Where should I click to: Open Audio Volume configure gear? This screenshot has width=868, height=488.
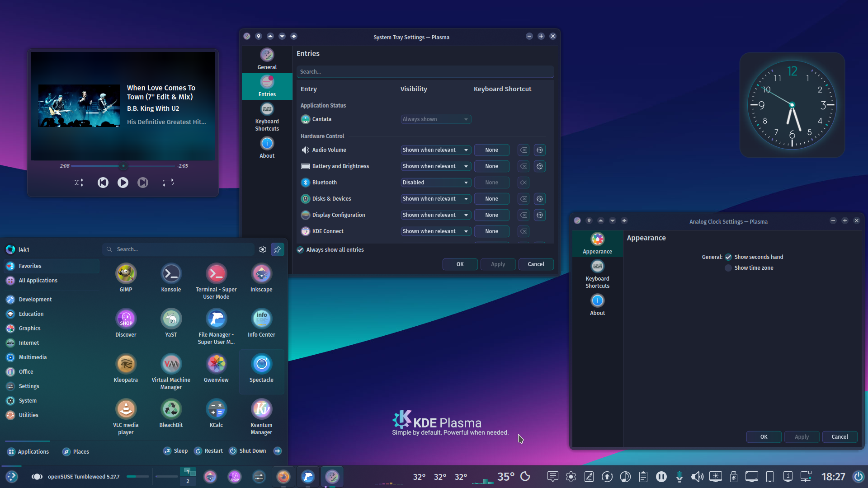click(540, 150)
